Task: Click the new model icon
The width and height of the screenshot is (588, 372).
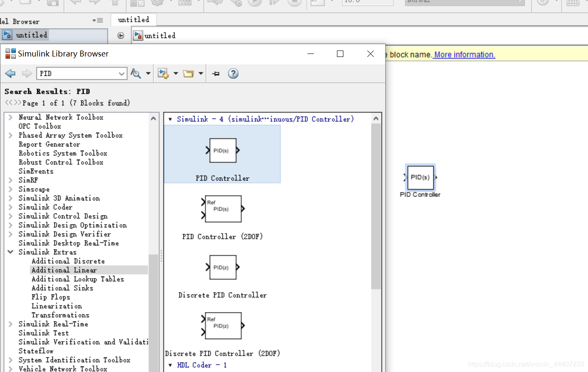Action: point(163,74)
